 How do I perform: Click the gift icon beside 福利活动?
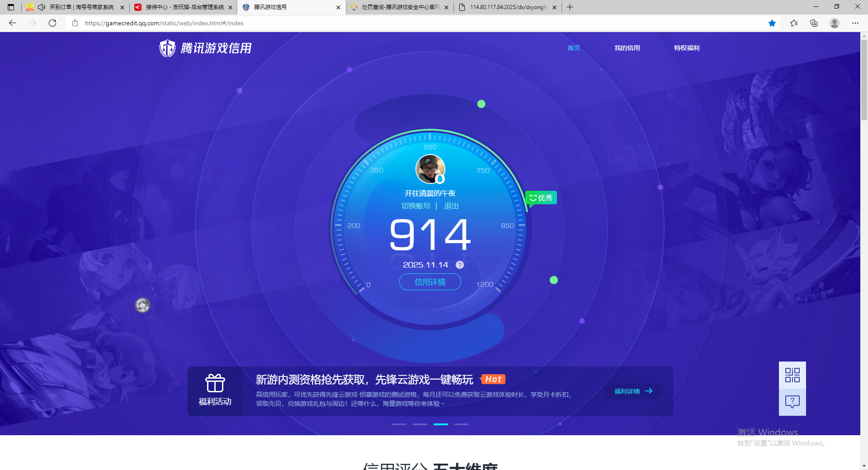(215, 384)
